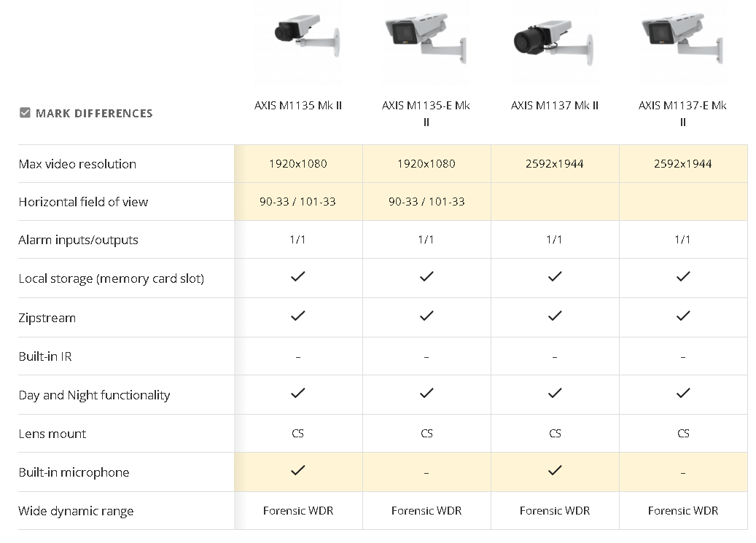The height and width of the screenshot is (543, 756).
Task: Click Built-in microphone checkmark for M1137 Mk II
Action: 555,470
